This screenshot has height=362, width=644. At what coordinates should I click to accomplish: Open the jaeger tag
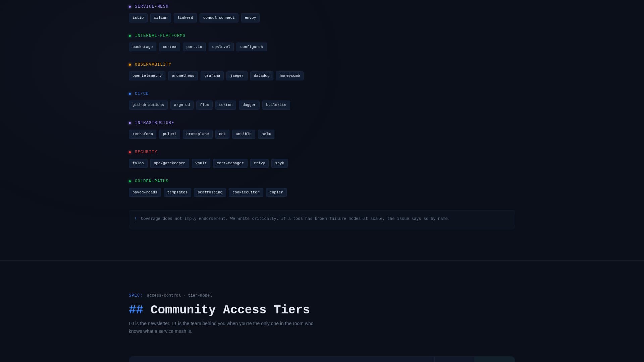pos(237,76)
